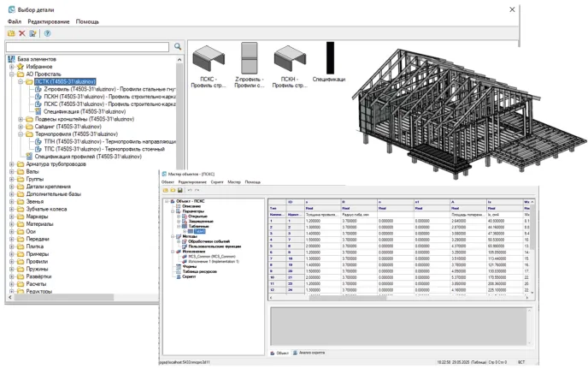Open help via blue question mark icon

tap(47, 33)
